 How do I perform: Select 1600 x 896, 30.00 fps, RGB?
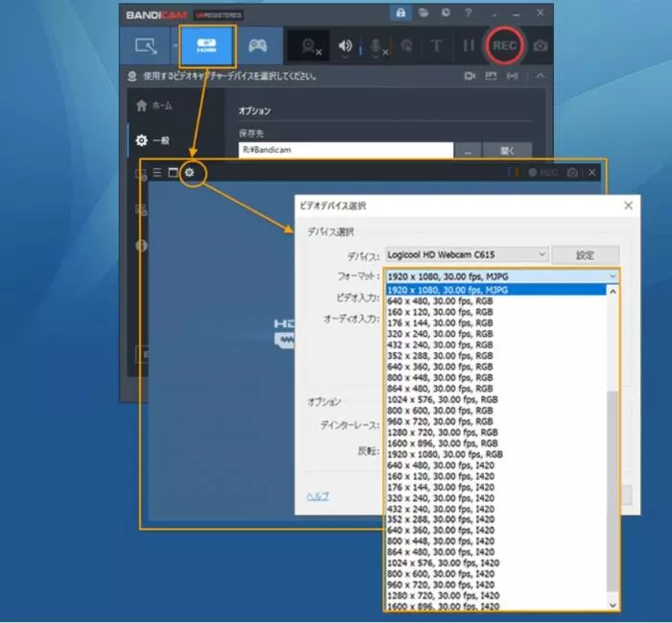496,443
